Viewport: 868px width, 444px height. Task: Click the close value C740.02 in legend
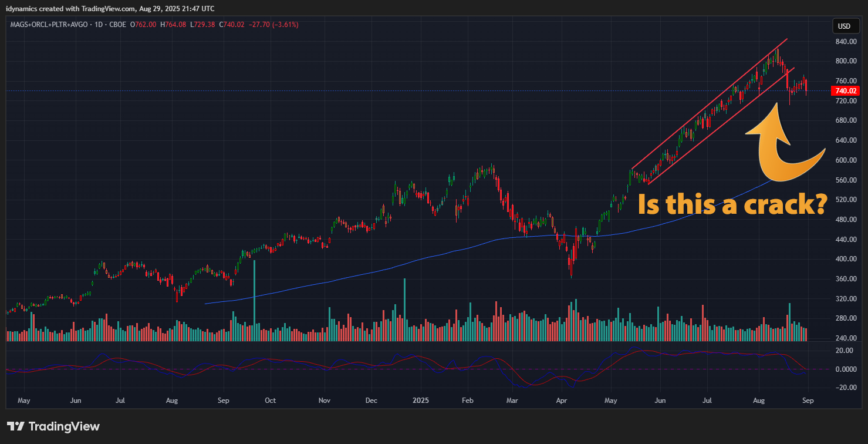pyautogui.click(x=232, y=25)
